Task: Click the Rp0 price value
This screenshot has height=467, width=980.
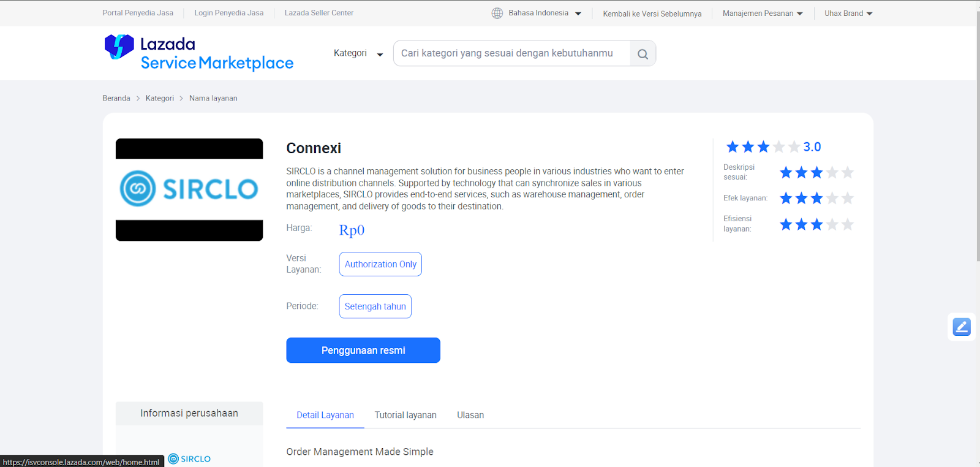Action: point(352,230)
